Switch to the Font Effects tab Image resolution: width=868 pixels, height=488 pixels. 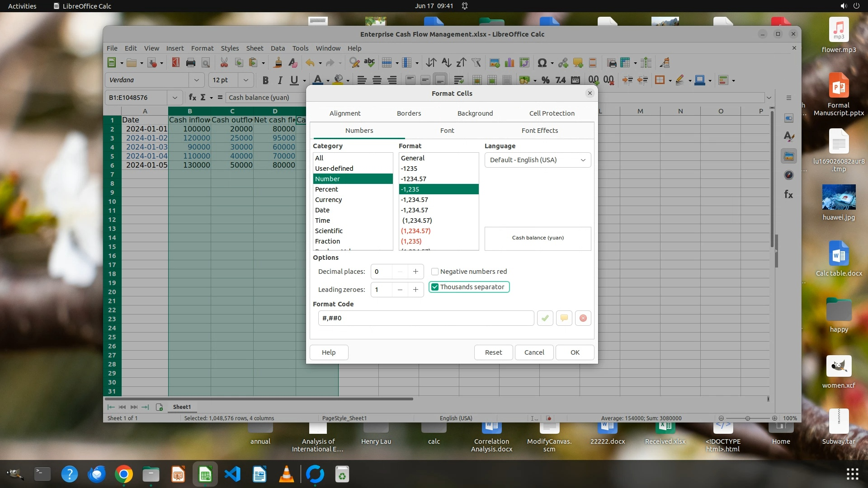point(539,131)
